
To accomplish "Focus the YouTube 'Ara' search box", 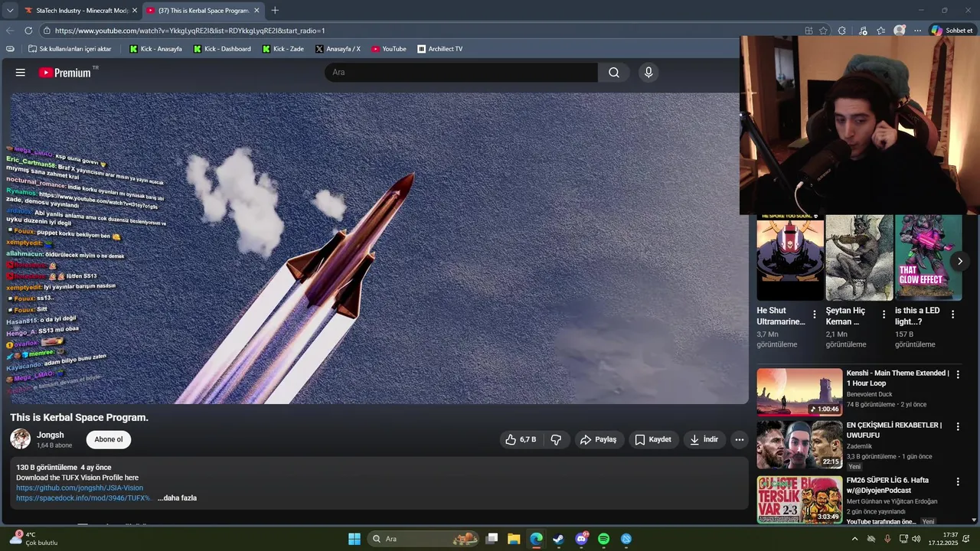I will (x=461, y=73).
